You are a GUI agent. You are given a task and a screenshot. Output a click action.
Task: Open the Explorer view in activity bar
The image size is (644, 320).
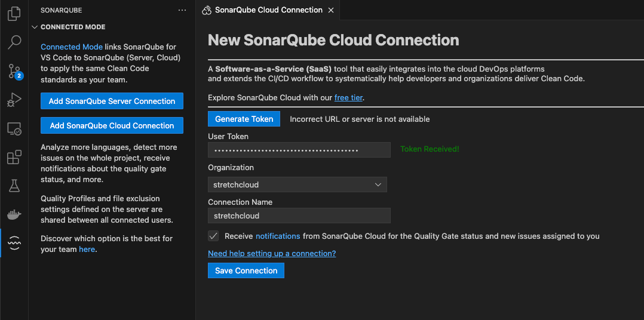coord(14,14)
